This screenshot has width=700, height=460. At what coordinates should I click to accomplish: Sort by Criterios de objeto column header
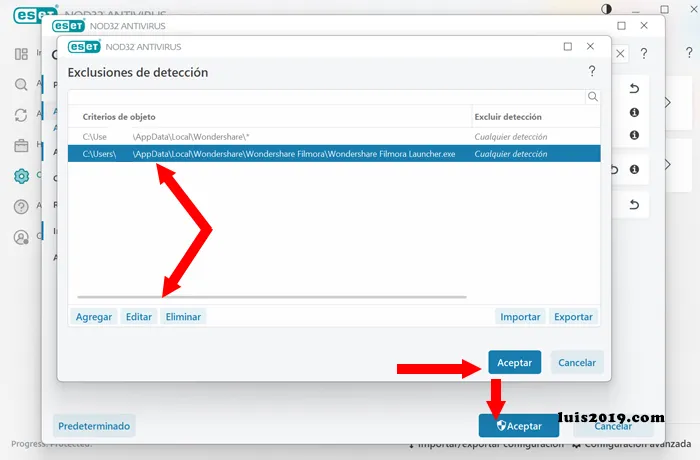(x=119, y=117)
